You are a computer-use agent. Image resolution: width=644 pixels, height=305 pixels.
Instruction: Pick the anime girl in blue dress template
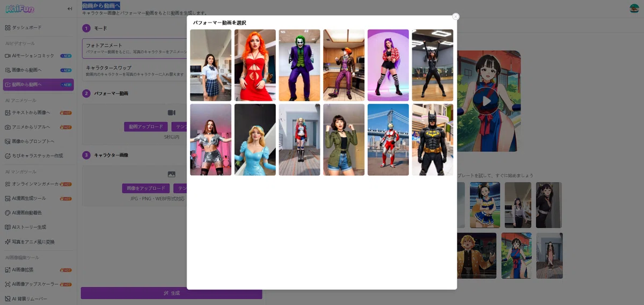tap(516, 255)
